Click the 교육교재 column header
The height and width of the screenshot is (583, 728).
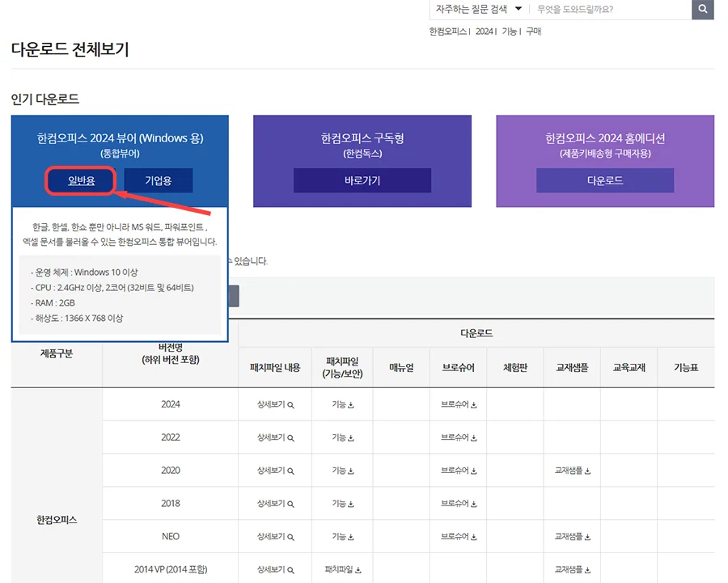[629, 367]
